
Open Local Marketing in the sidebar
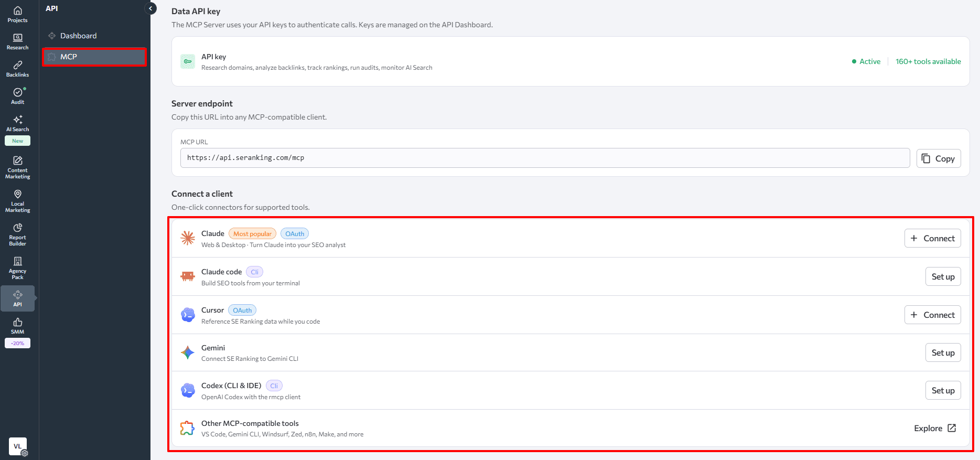tap(17, 201)
